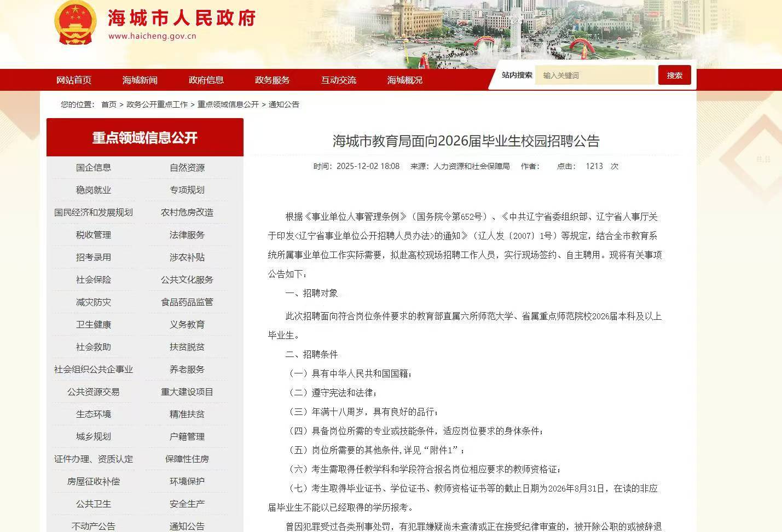Open 义务教育 category

[187, 324]
